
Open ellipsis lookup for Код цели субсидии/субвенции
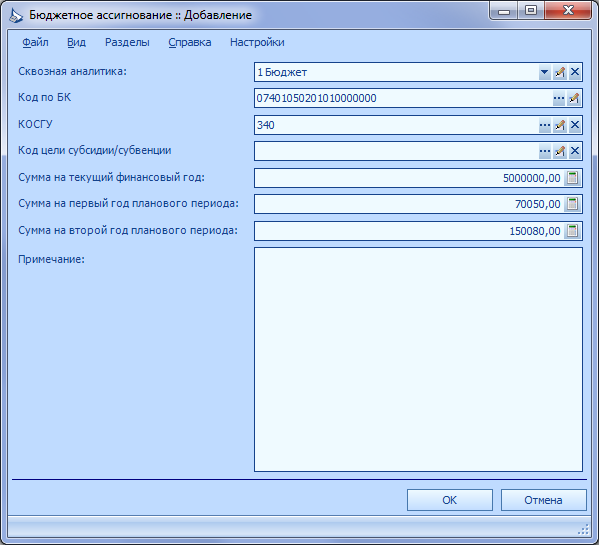pyautogui.click(x=544, y=151)
